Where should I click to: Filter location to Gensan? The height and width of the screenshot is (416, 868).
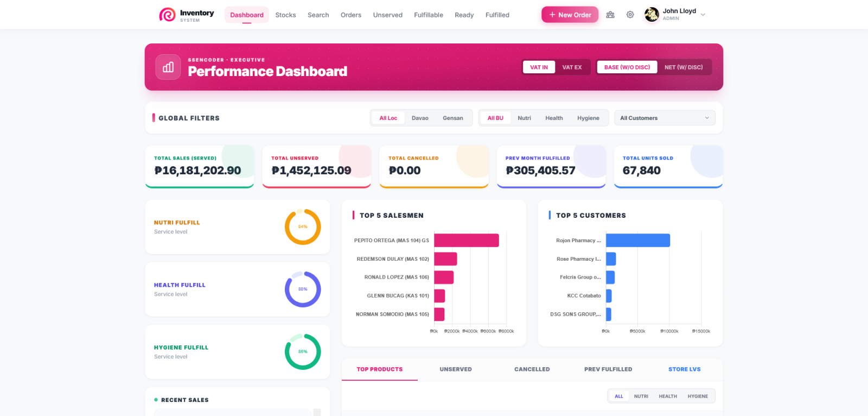pos(453,118)
